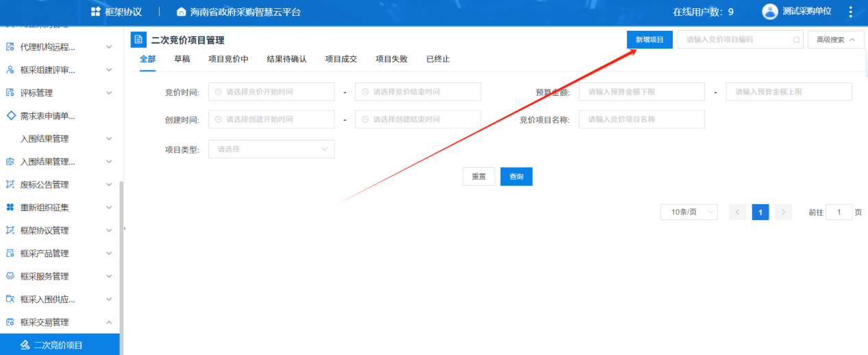The image size is (868, 355).
Task: Switch to the 已终止 tab
Action: click(438, 59)
